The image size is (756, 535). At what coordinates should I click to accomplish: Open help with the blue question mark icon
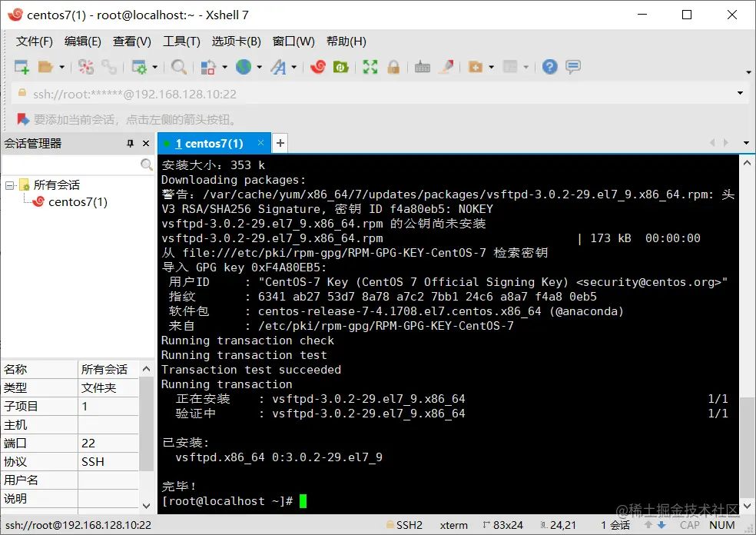pyautogui.click(x=549, y=67)
